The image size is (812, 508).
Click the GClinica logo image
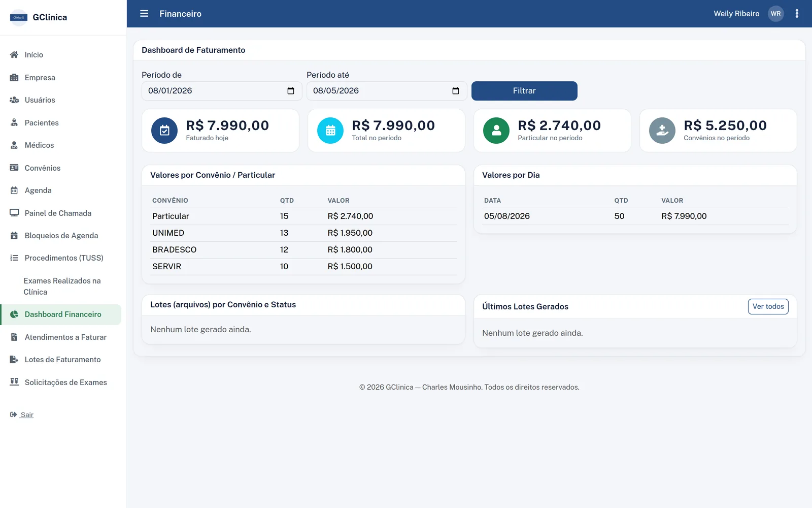pos(19,17)
